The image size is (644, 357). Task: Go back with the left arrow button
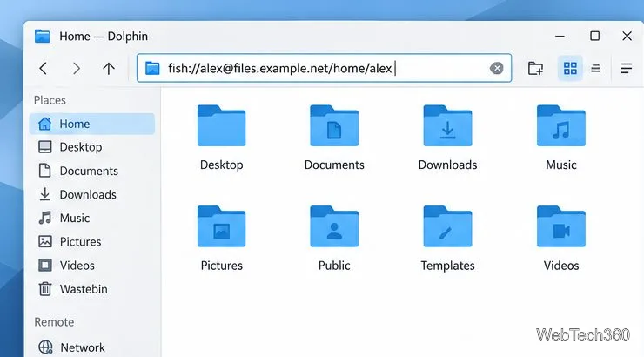[44, 68]
